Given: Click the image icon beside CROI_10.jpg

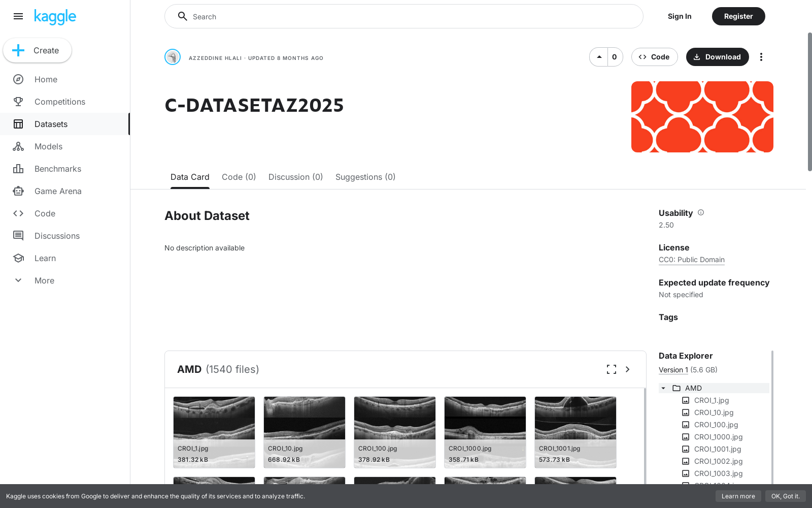Looking at the screenshot, I should click(686, 412).
